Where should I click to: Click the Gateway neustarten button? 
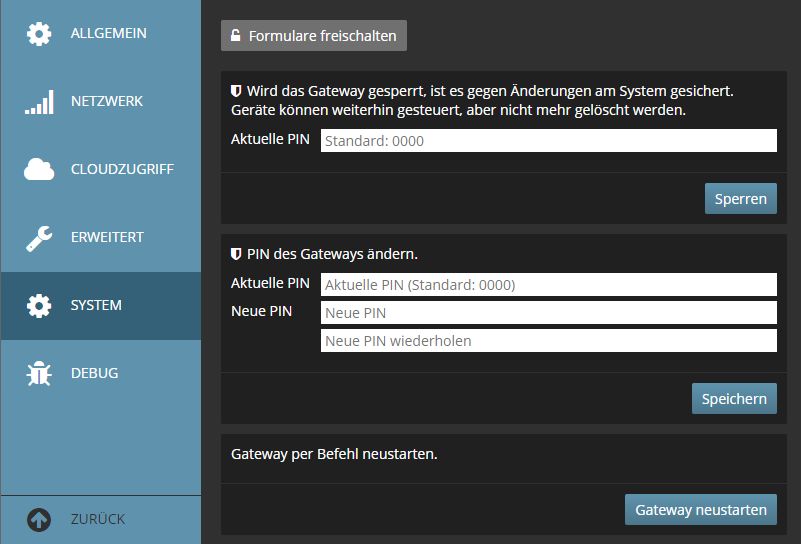point(700,510)
